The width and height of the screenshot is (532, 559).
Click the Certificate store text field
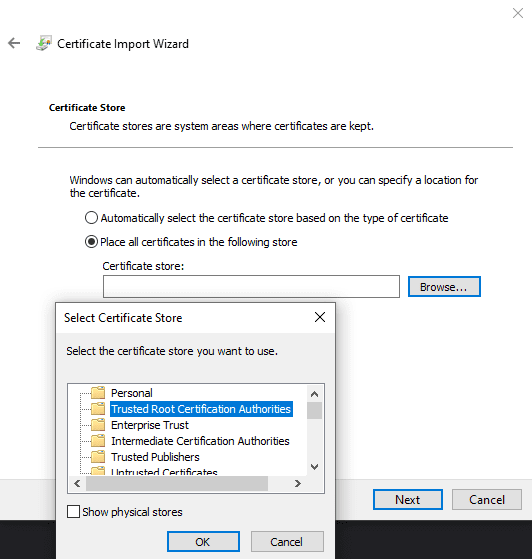[251, 286]
